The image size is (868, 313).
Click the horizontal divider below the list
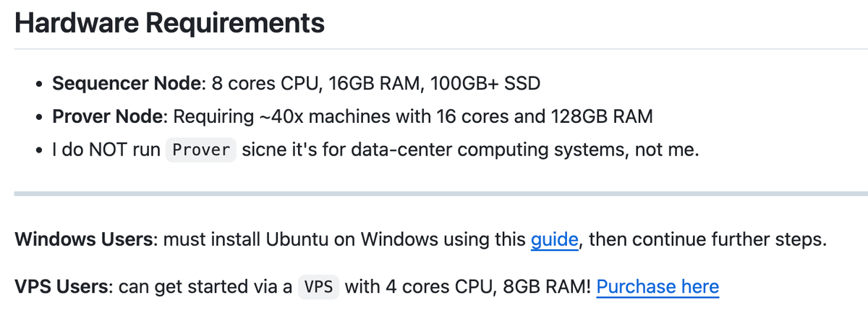click(441, 194)
